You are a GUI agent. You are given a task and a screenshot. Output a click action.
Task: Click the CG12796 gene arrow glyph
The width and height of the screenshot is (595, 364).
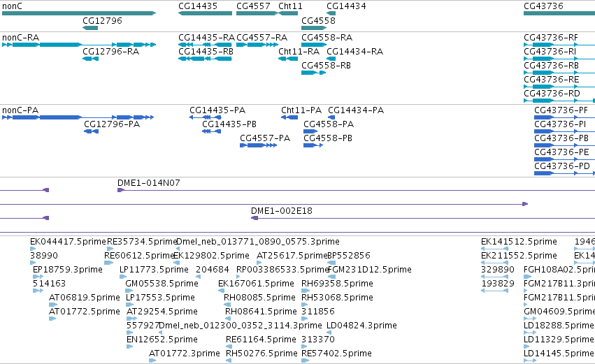click(x=90, y=28)
